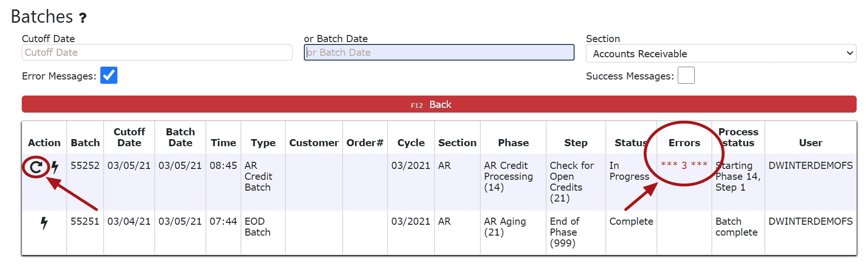This screenshot has width=868, height=264.
Task: Sort by the Batch column header
Action: click(x=85, y=142)
